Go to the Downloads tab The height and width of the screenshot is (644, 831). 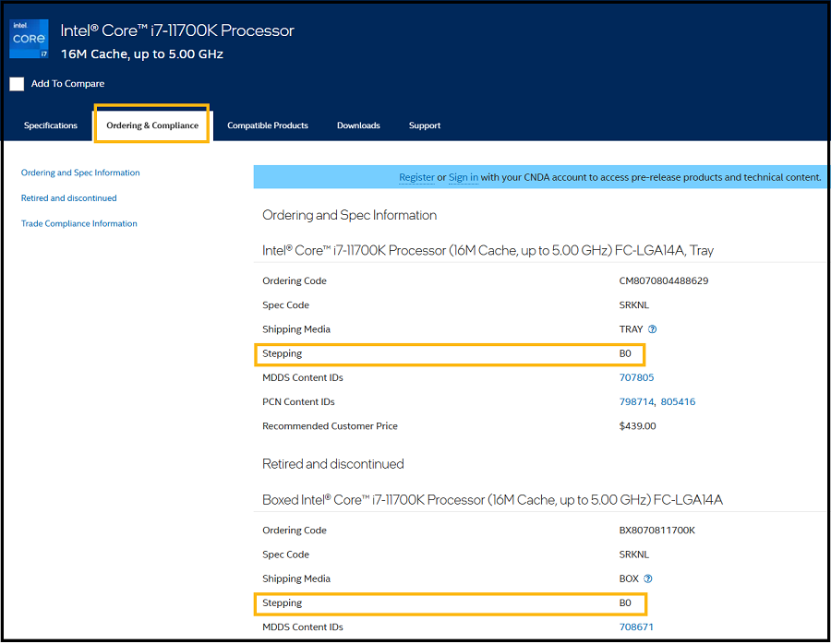[x=358, y=125]
